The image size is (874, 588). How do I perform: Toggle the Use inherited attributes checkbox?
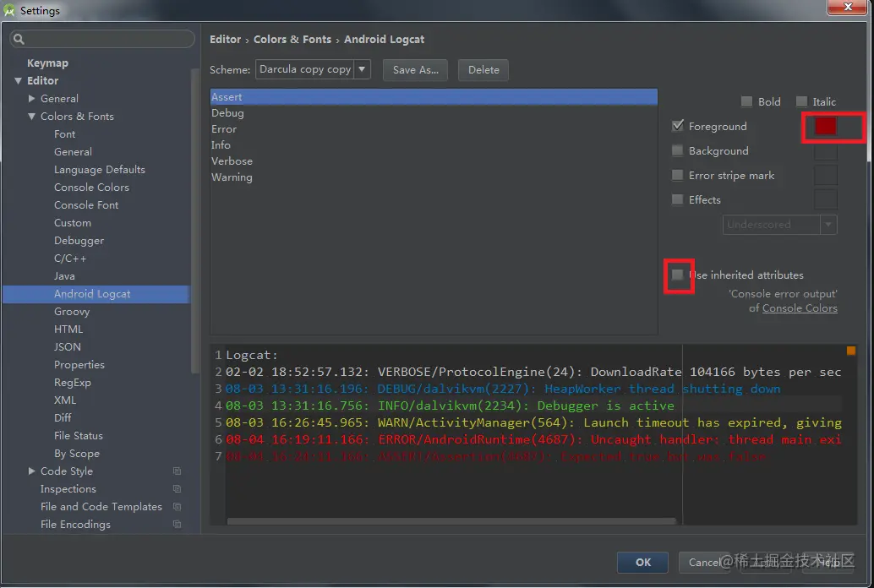point(677,275)
